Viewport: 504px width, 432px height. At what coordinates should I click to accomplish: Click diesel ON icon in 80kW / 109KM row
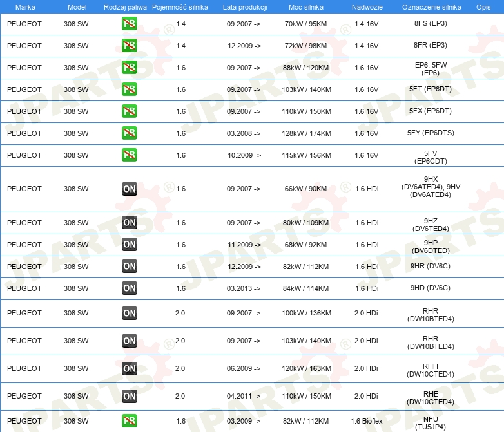(129, 223)
